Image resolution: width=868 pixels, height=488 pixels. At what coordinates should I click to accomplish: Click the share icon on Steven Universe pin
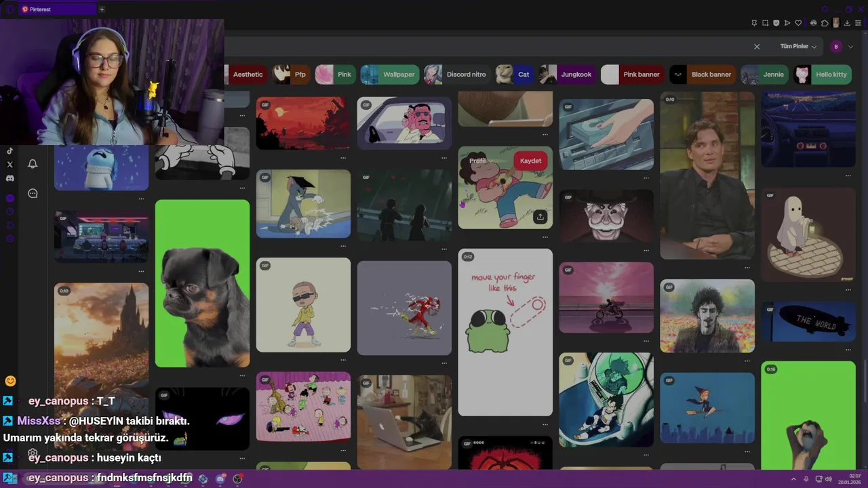coord(540,217)
